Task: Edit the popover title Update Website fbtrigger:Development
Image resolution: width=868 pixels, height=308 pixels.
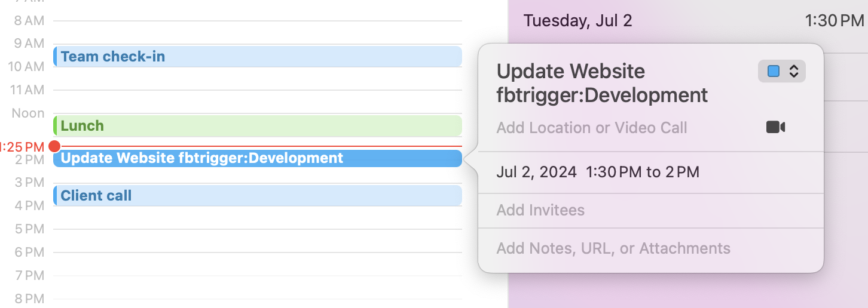Action: [x=602, y=83]
